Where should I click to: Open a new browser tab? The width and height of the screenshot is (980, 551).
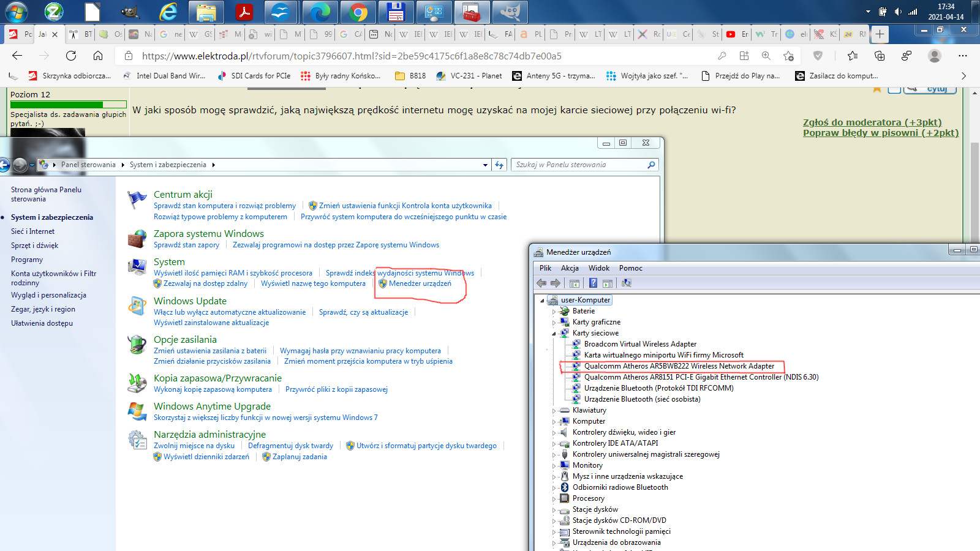(x=880, y=34)
